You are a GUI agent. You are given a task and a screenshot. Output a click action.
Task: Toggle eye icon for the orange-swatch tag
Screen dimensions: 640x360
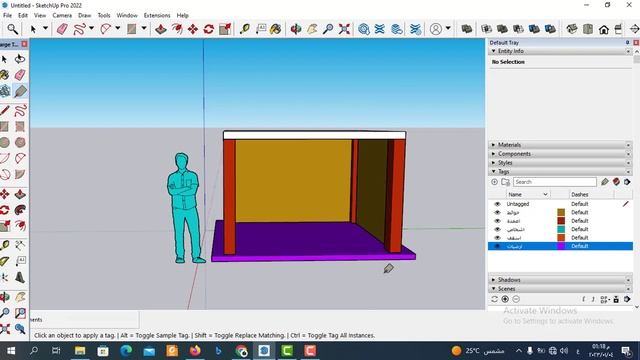[x=497, y=238]
